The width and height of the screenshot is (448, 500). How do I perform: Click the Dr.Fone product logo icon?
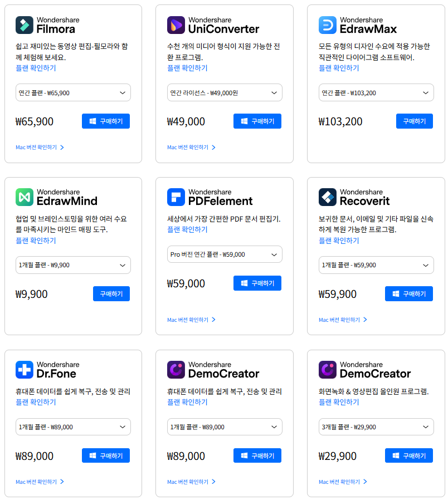click(x=25, y=370)
